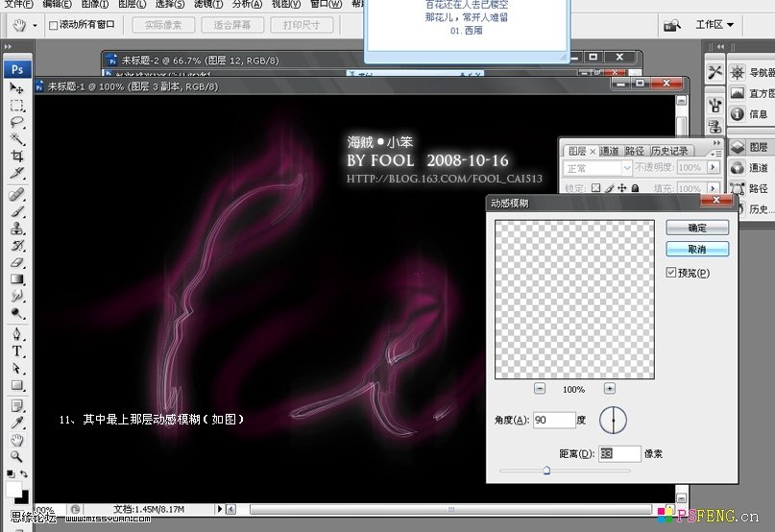
Task: Open status bar document info arrow menu
Action: point(220,509)
